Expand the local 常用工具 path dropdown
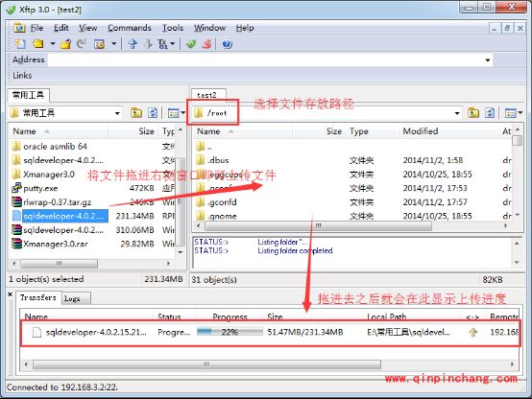 point(117,113)
